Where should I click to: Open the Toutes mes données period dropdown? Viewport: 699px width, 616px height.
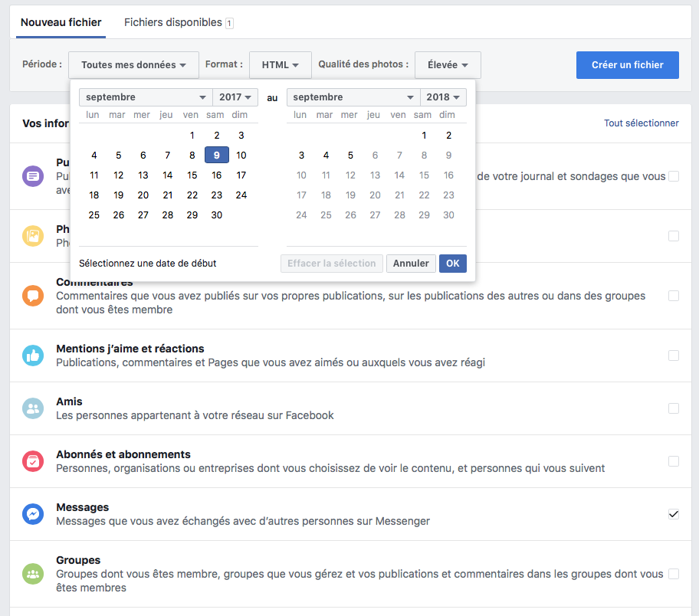point(133,65)
